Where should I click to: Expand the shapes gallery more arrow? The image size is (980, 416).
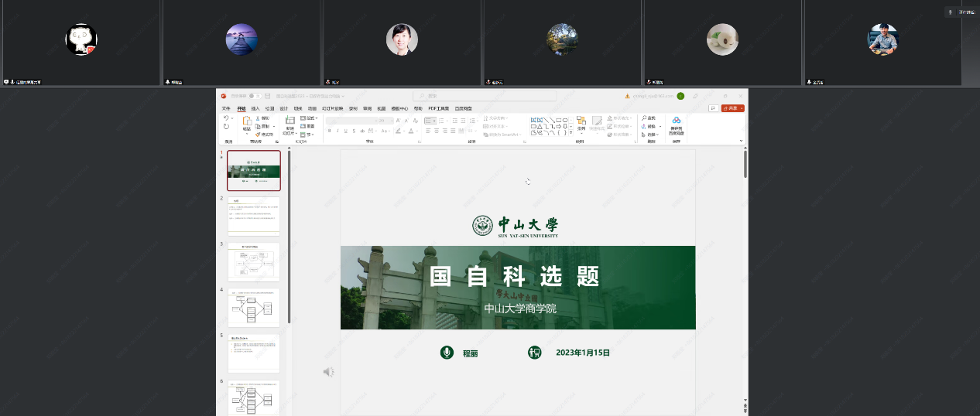pyautogui.click(x=571, y=133)
